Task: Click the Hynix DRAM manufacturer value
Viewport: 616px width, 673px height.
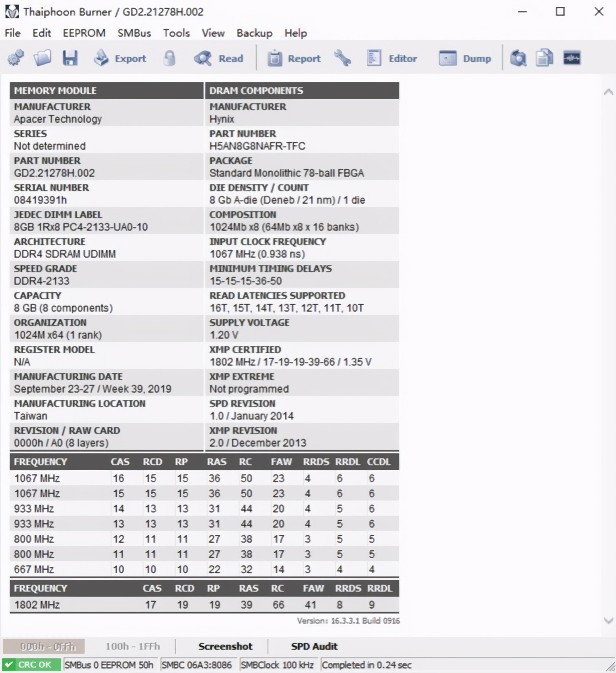Action: pos(222,119)
